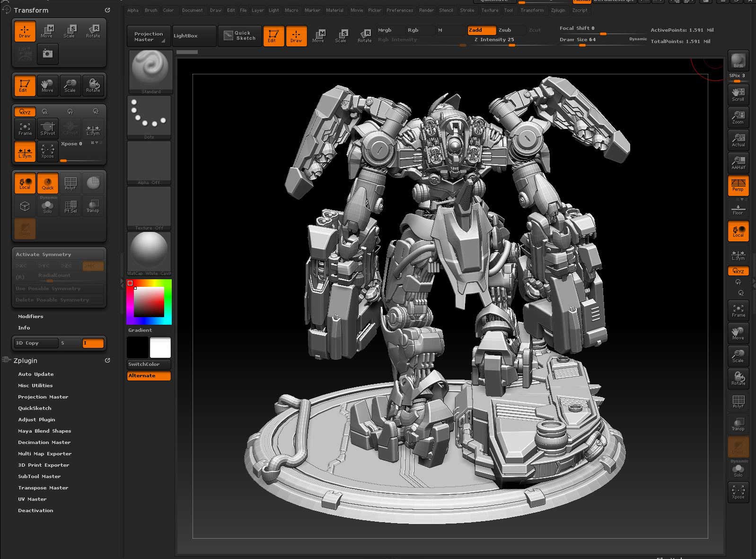Viewport: 756px width, 559px height.
Task: Select the S.Pivot icon
Action: [48, 128]
